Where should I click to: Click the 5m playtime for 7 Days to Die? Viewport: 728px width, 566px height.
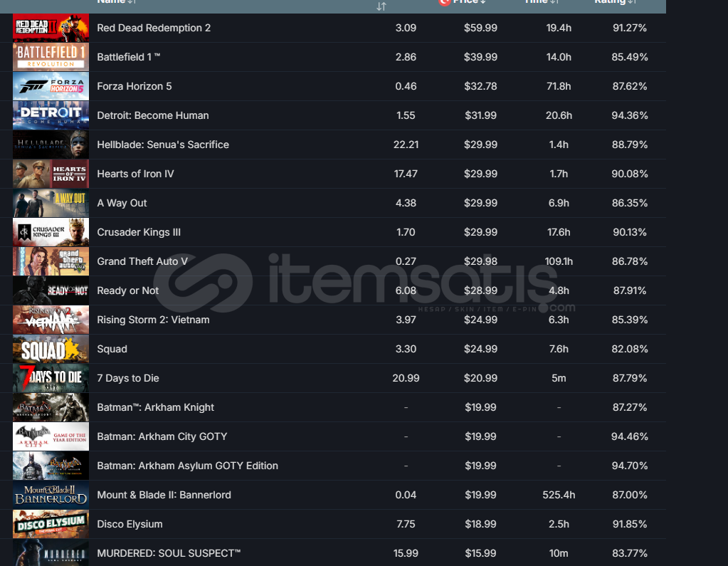pyautogui.click(x=559, y=379)
